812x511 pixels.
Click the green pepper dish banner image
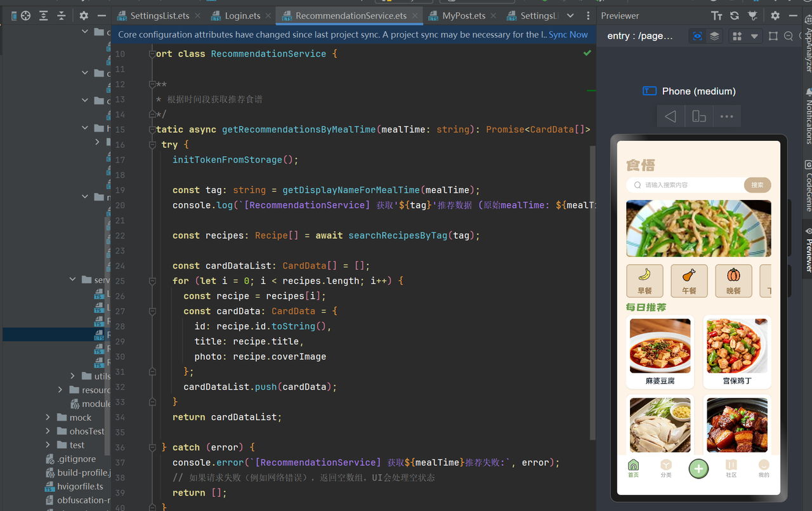tap(698, 229)
